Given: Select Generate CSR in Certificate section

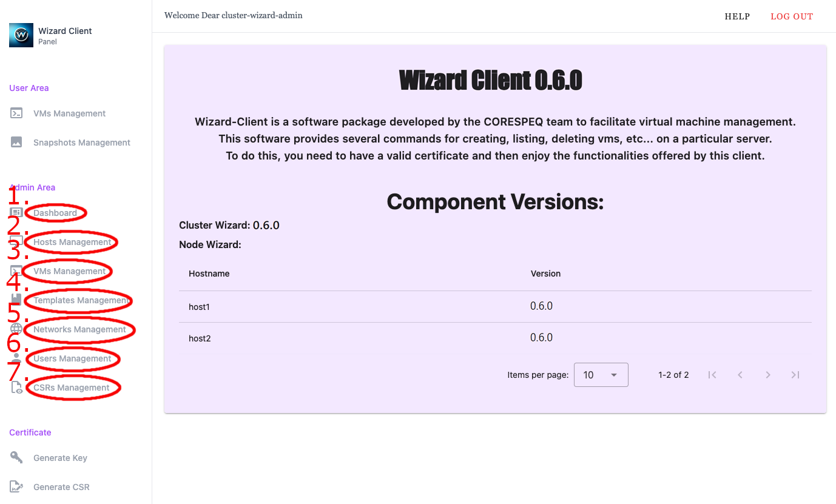Looking at the screenshot, I should pos(61,487).
